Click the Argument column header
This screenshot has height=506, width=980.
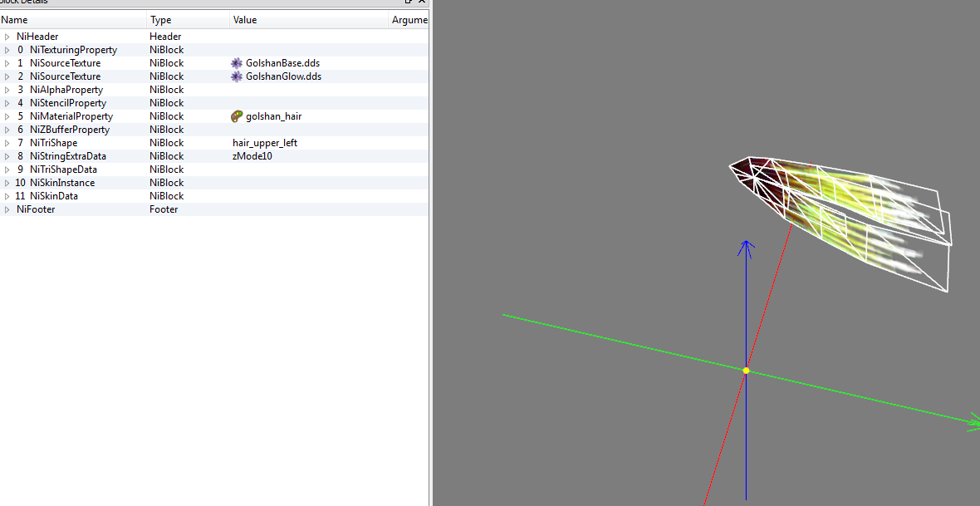pos(408,20)
